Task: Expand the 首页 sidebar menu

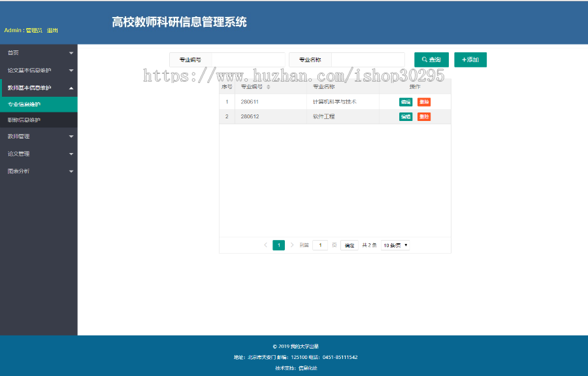Action: coord(39,53)
